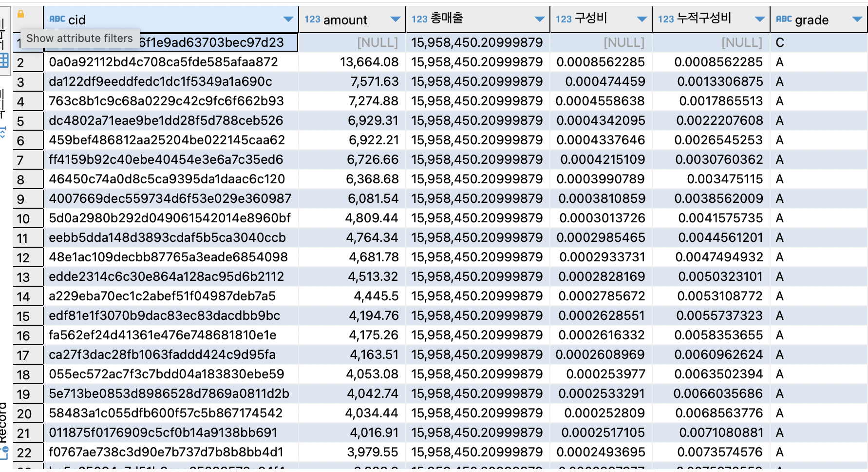Select row number 18 header
The width and height of the screenshot is (868, 472).
pos(28,374)
